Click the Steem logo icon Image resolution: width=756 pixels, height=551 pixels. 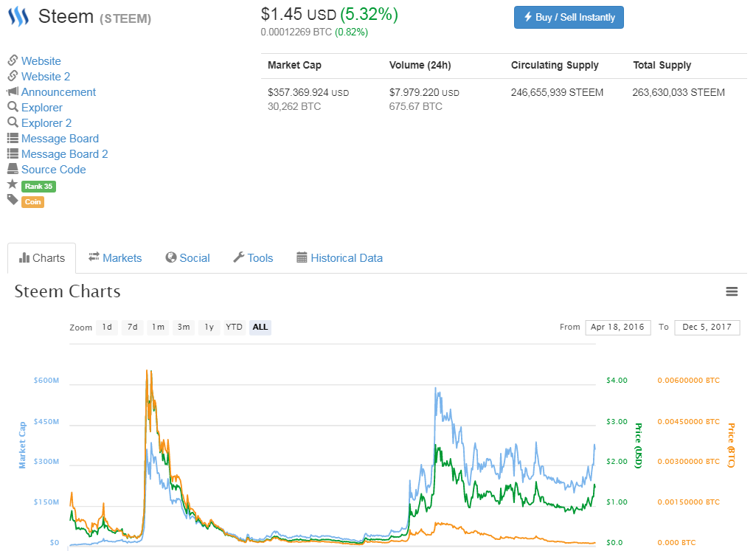click(18, 16)
